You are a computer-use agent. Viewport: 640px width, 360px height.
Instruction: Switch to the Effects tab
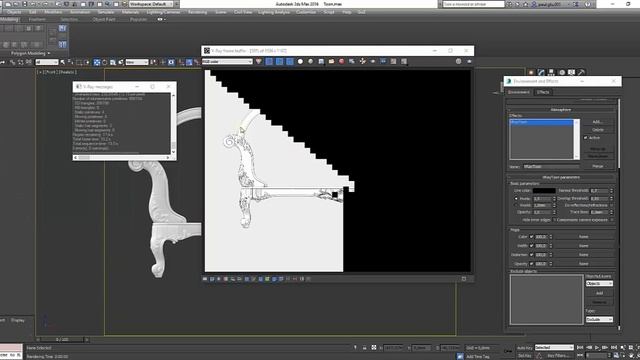click(x=543, y=92)
